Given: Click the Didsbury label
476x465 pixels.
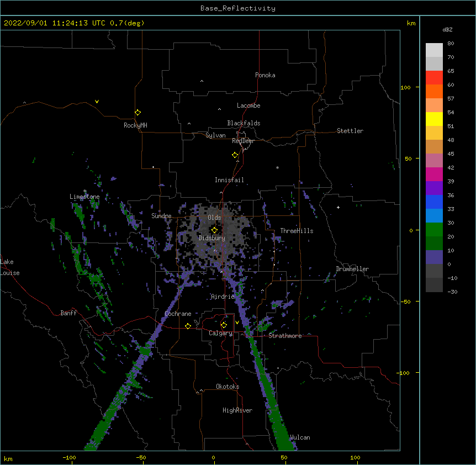Looking at the screenshot, I should (212, 238).
